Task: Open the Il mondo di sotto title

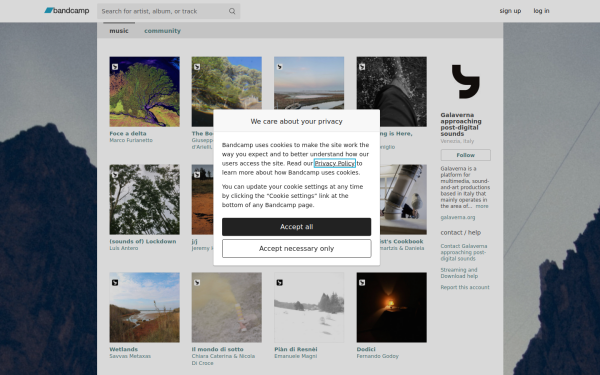Action: click(217, 349)
